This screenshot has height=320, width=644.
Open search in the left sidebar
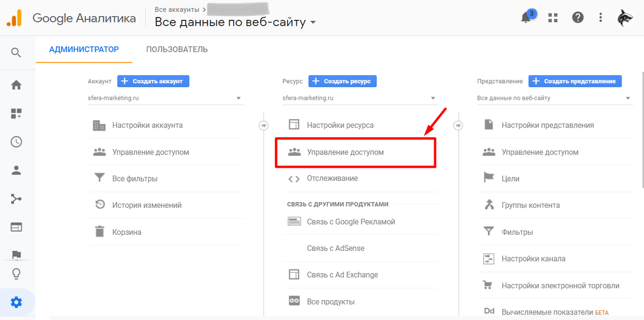[x=16, y=52]
